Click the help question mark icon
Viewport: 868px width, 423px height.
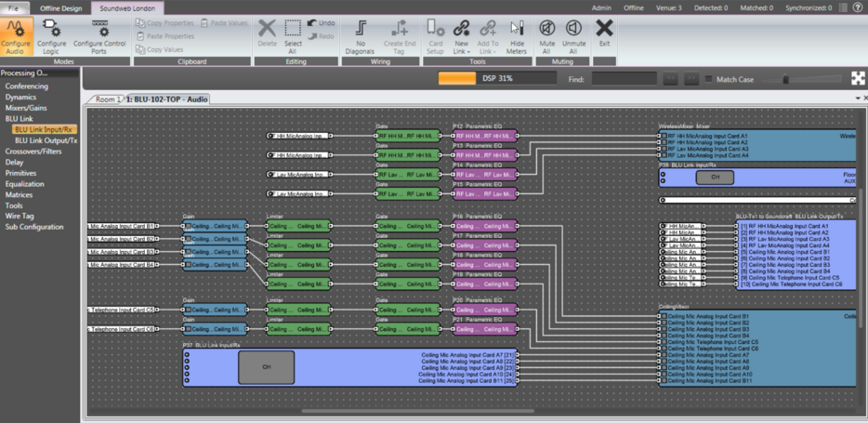coord(858,7)
